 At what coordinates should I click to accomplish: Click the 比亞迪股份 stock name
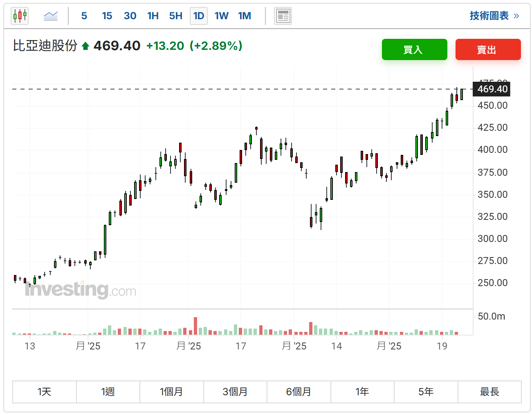tap(45, 45)
